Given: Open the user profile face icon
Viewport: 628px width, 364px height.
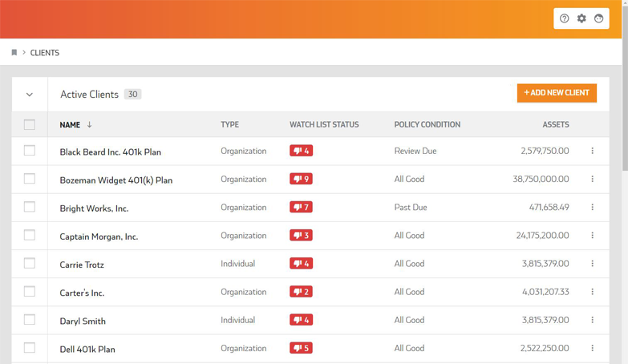Looking at the screenshot, I should point(599,18).
